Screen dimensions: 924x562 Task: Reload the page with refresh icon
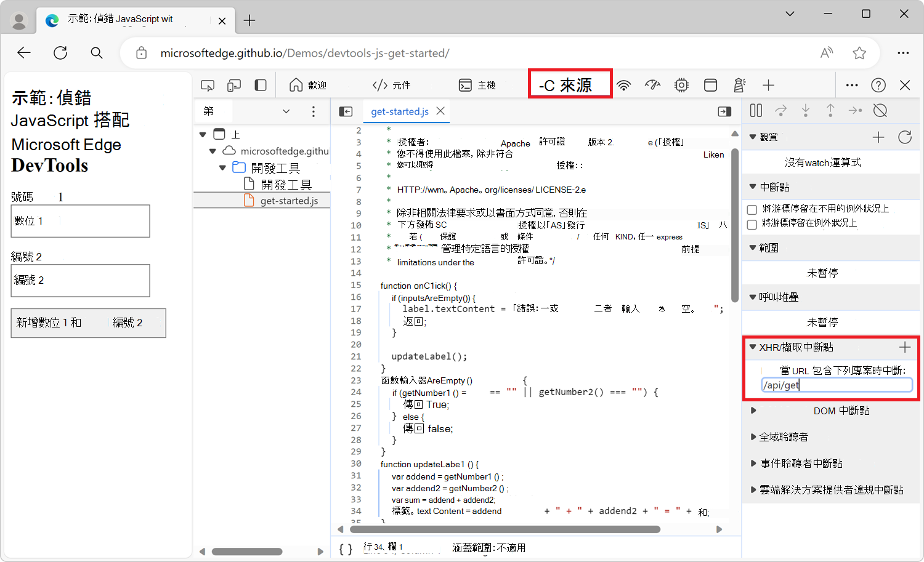(x=60, y=53)
